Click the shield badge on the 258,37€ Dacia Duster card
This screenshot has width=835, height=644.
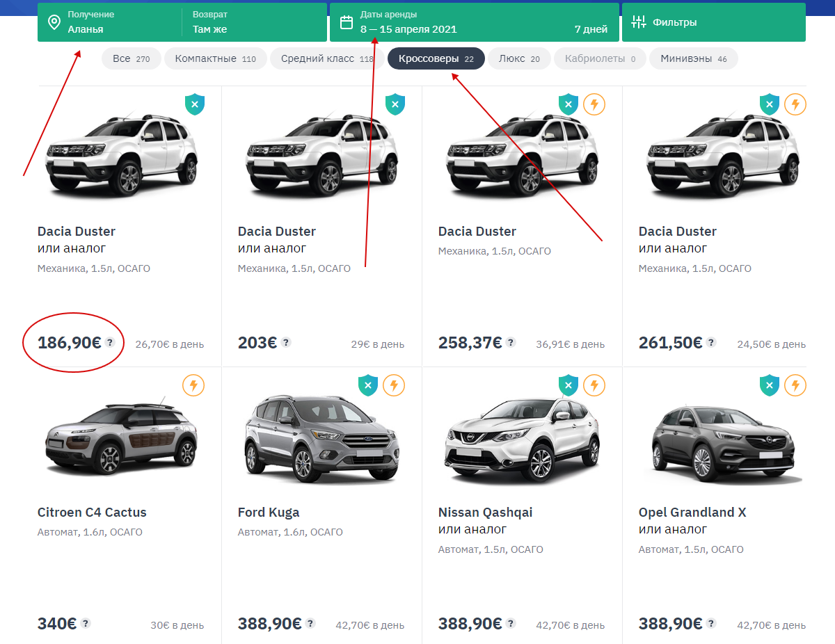(x=568, y=104)
